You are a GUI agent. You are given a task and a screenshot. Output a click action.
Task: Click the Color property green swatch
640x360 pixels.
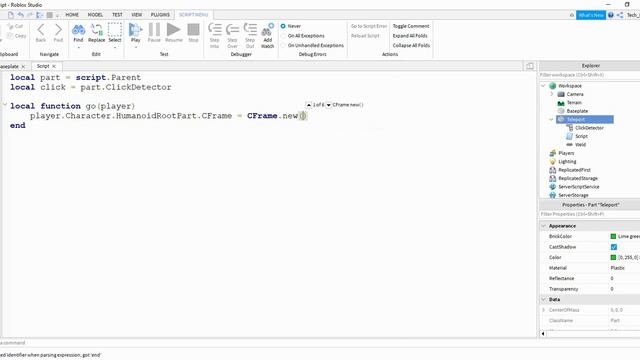(x=613, y=258)
